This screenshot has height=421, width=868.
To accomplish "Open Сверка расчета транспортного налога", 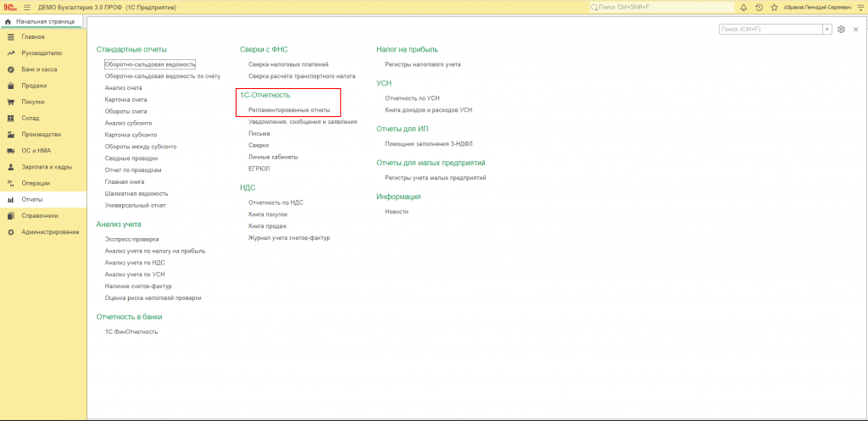I will pyautogui.click(x=302, y=75).
